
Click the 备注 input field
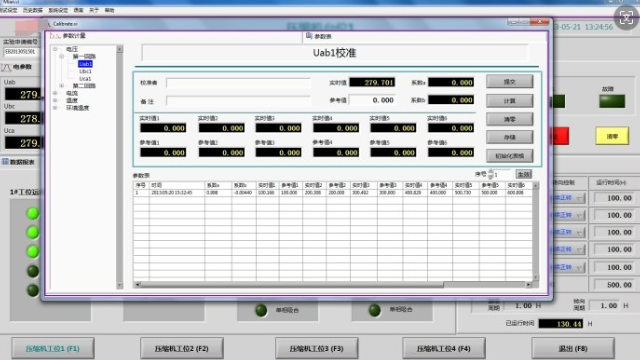point(238,101)
